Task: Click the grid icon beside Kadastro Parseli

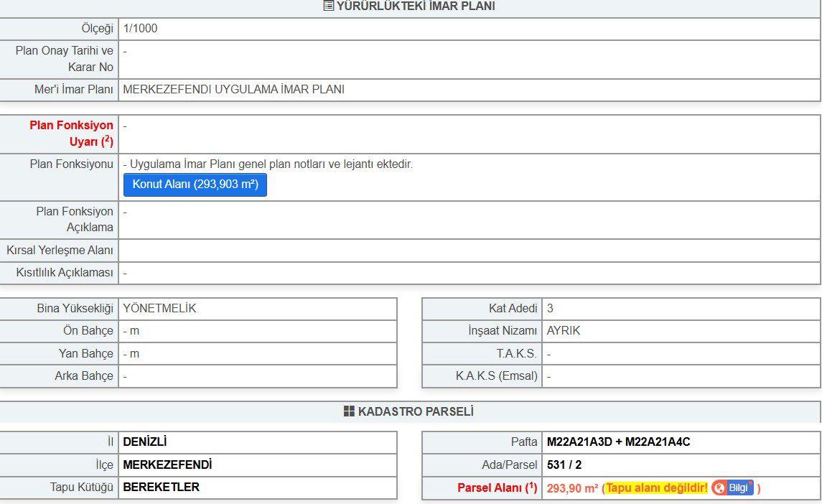Action: tap(349, 411)
